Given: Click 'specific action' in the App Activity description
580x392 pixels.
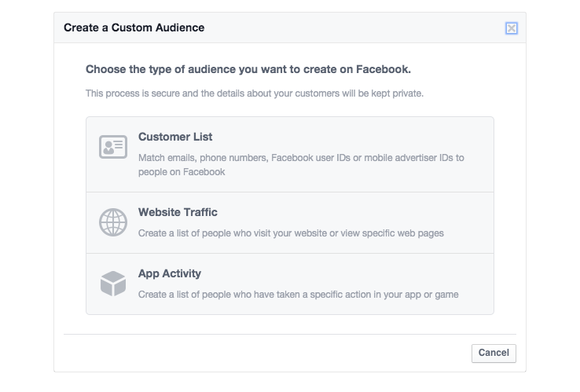Looking at the screenshot, I should 340,295.
